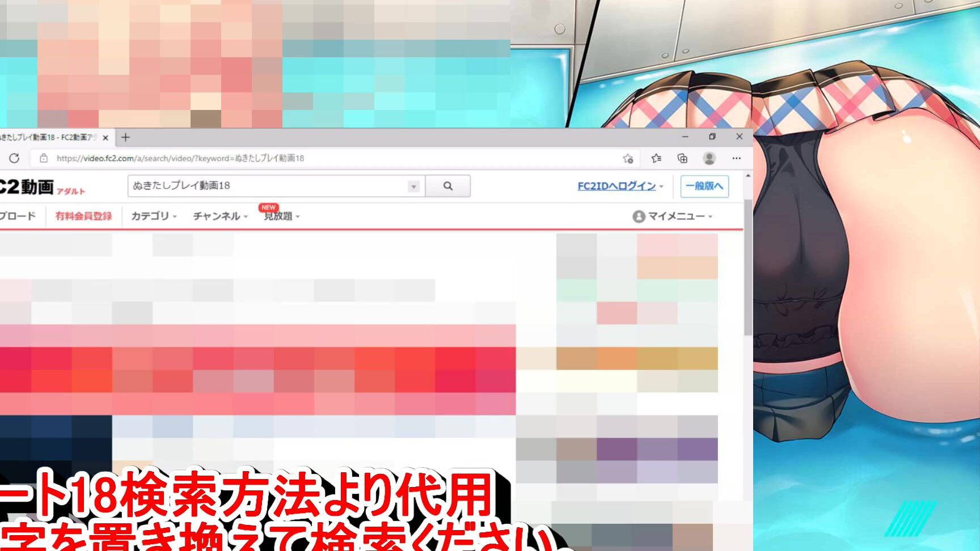
Task: Open the 見放題 dropdown
Action: tap(278, 217)
